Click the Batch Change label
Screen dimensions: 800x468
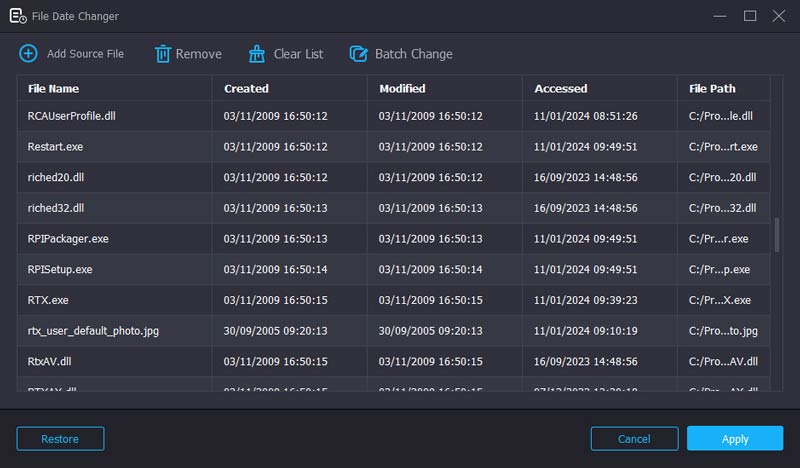(413, 54)
